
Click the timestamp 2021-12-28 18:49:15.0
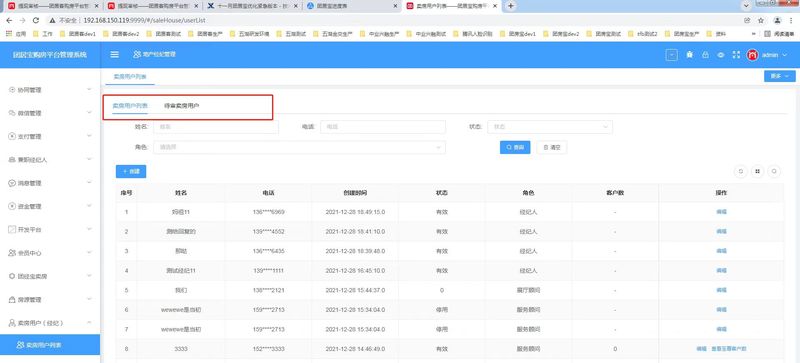[x=355, y=212]
